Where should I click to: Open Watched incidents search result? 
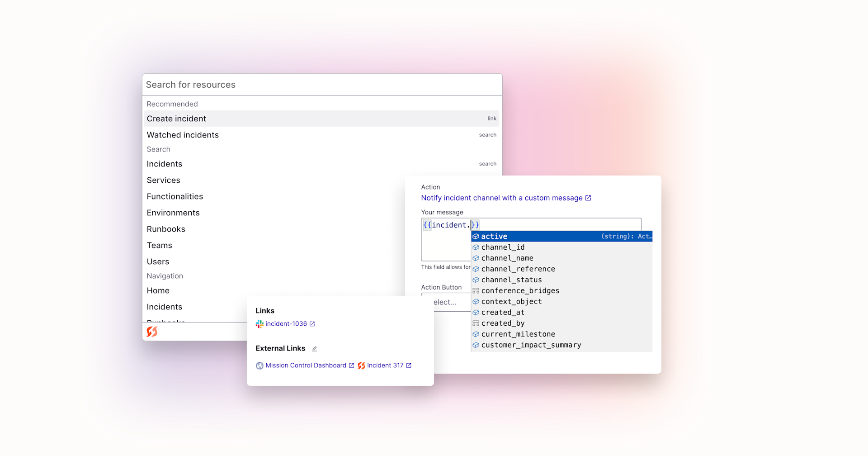pos(321,135)
